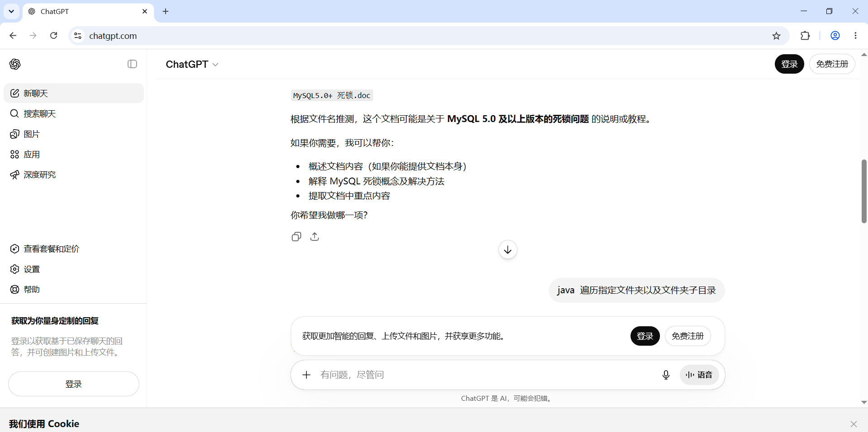Screen dimensions: 868x432
Task: Open 深度研究 deep research
Action: [74, 174]
